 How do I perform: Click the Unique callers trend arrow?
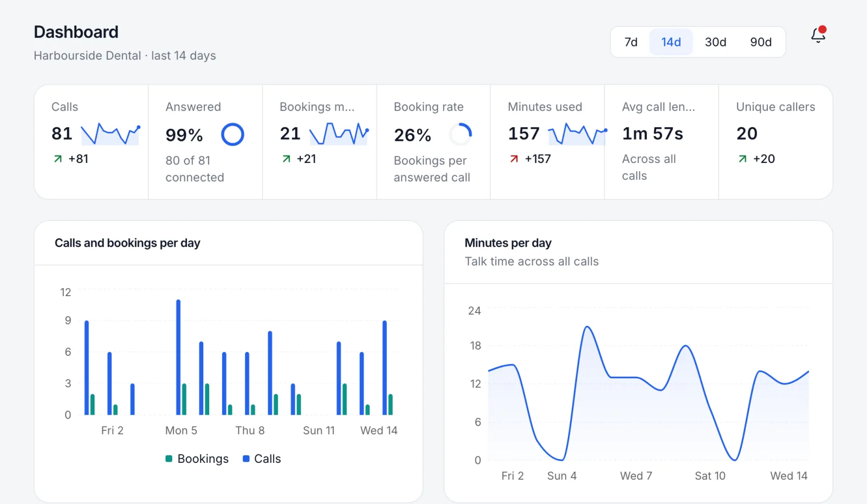click(x=743, y=159)
